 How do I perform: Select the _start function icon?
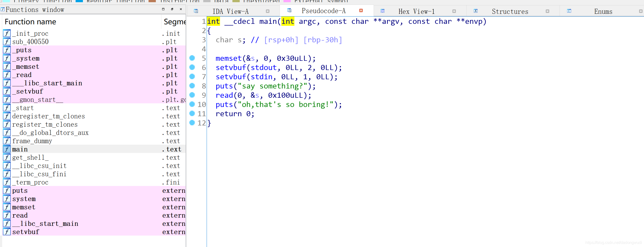point(7,107)
